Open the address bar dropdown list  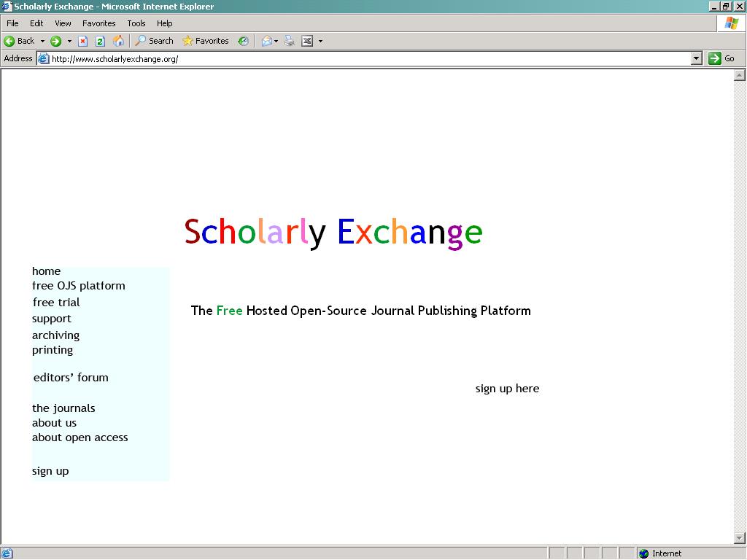[x=697, y=58]
